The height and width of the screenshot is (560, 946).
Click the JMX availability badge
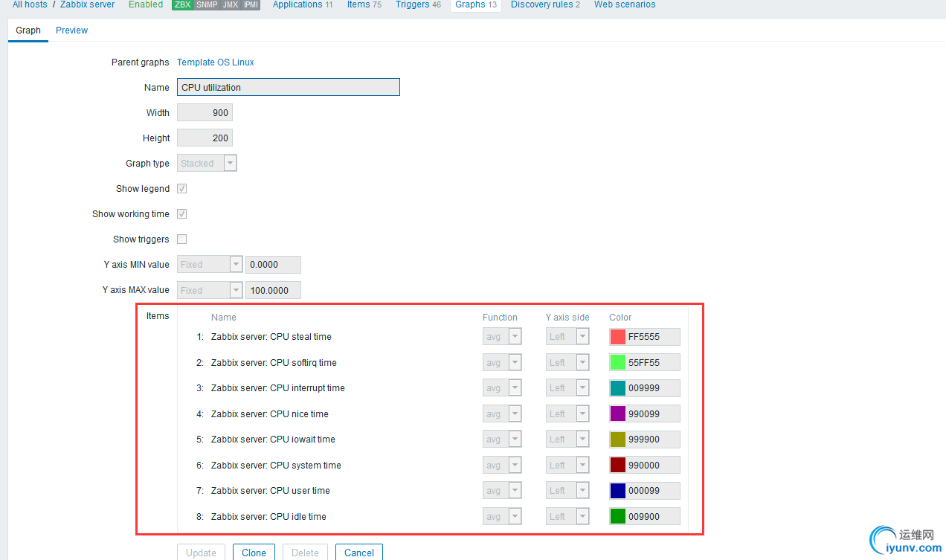[x=231, y=4]
